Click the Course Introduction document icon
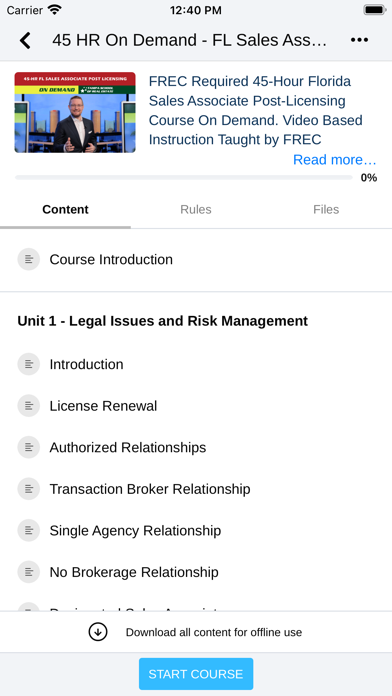 (29, 259)
